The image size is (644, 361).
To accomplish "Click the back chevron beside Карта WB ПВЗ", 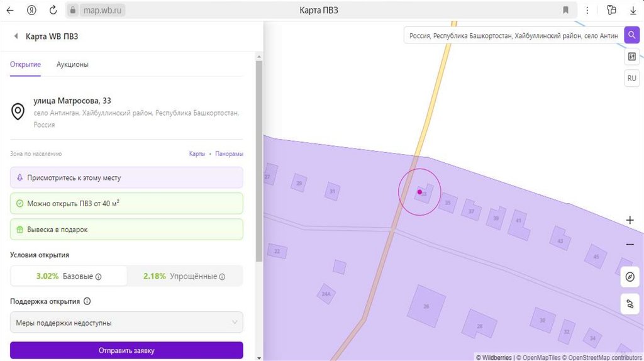I will (16, 36).
